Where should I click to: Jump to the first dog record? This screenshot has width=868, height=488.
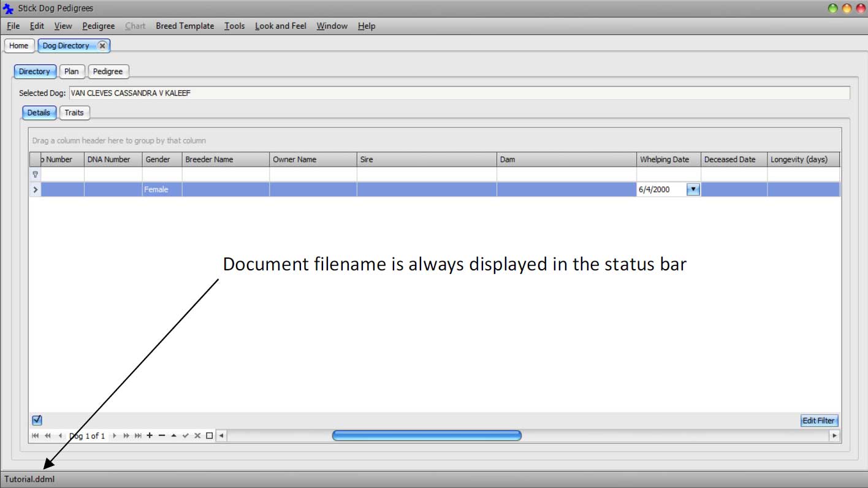coord(36,435)
